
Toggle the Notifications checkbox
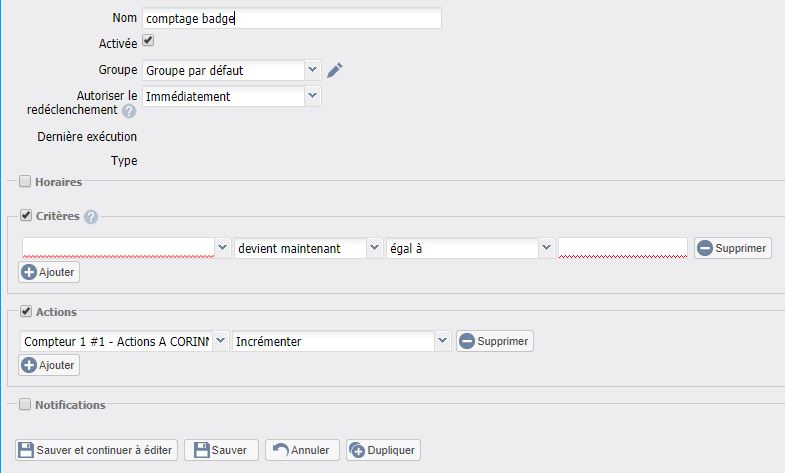(25, 405)
